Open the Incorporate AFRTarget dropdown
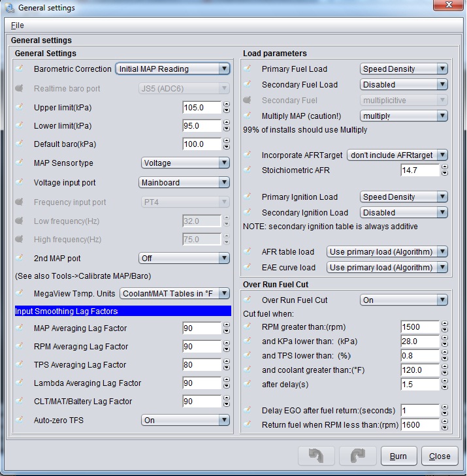Image resolution: width=467 pixels, height=476 pixels. (x=398, y=155)
